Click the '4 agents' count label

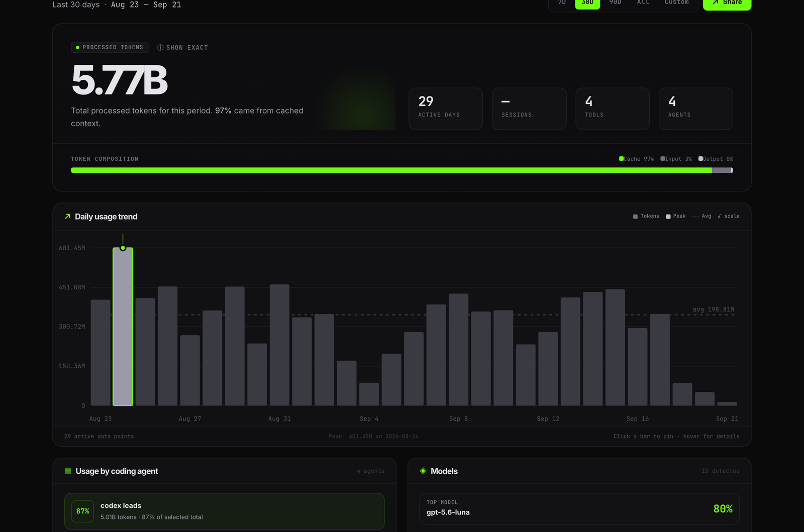pyautogui.click(x=370, y=471)
